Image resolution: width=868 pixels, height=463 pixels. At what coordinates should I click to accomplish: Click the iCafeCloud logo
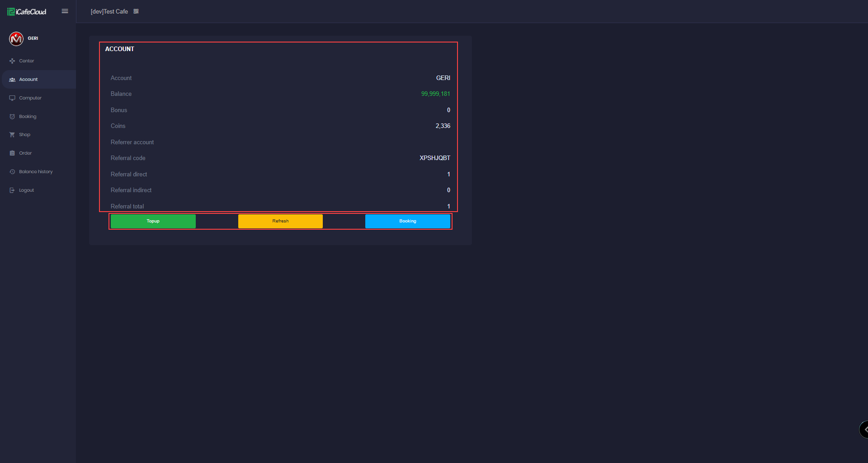point(27,12)
